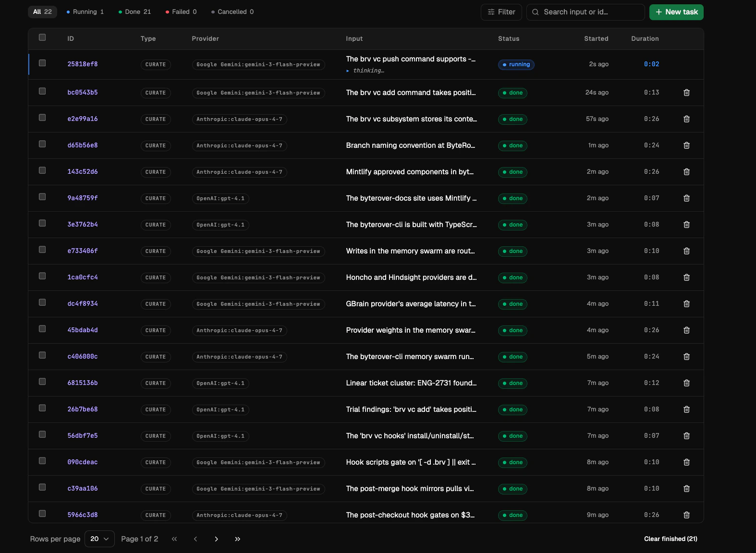Click the Duration column header
This screenshot has width=756, height=553.
point(645,39)
